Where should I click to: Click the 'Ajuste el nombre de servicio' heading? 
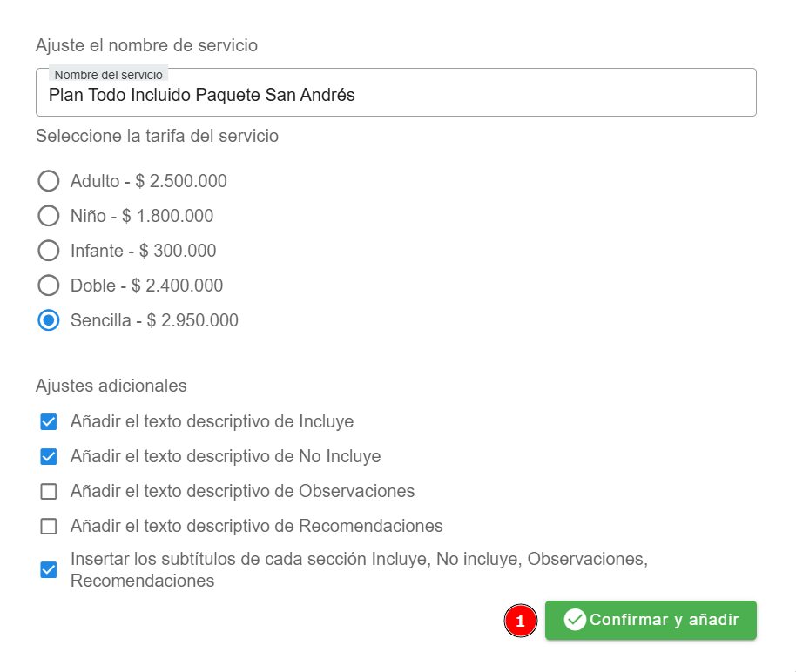click(146, 45)
